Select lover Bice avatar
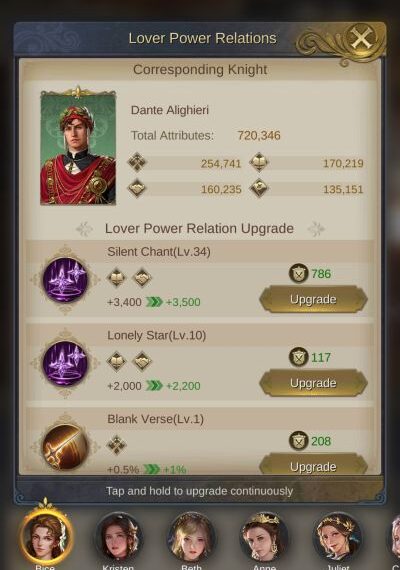The image size is (400, 570). coord(46,536)
